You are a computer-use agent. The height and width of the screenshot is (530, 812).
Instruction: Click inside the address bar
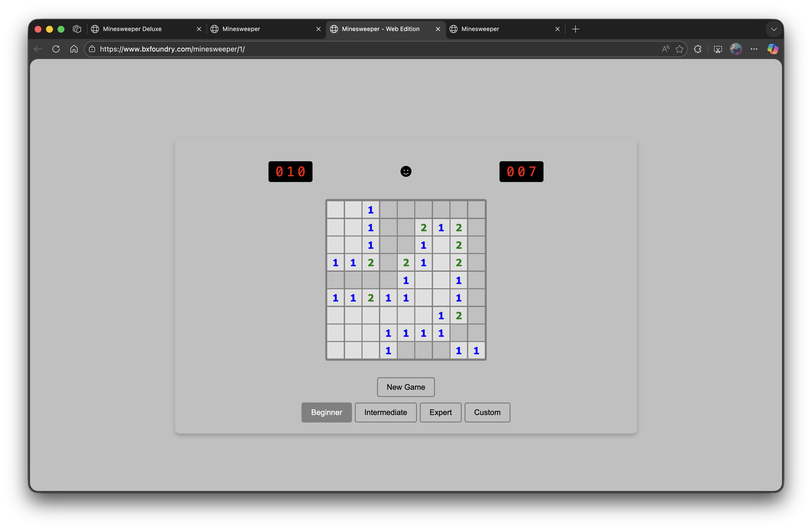tap(239, 49)
